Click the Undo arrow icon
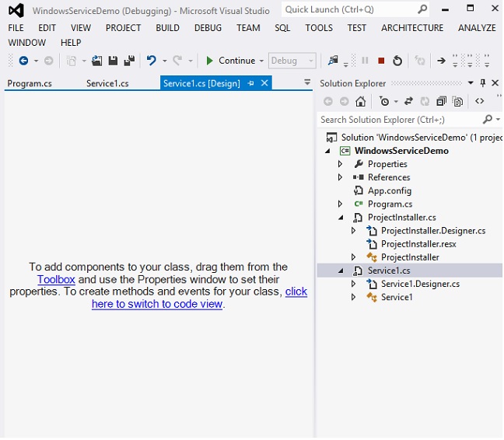The height and width of the screenshot is (440, 504). click(152, 61)
